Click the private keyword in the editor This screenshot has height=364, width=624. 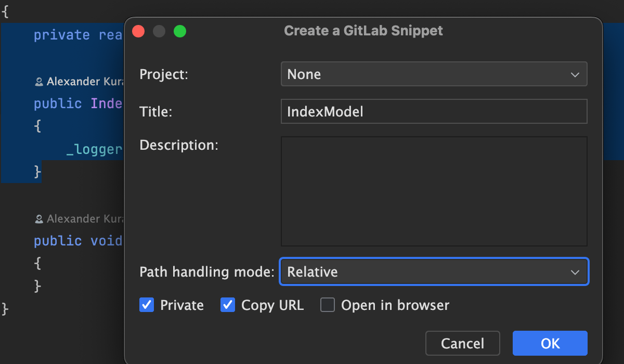62,35
